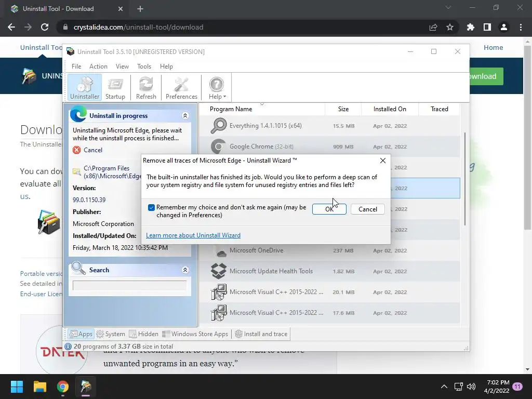Bookmark this page with the star icon

click(450, 27)
